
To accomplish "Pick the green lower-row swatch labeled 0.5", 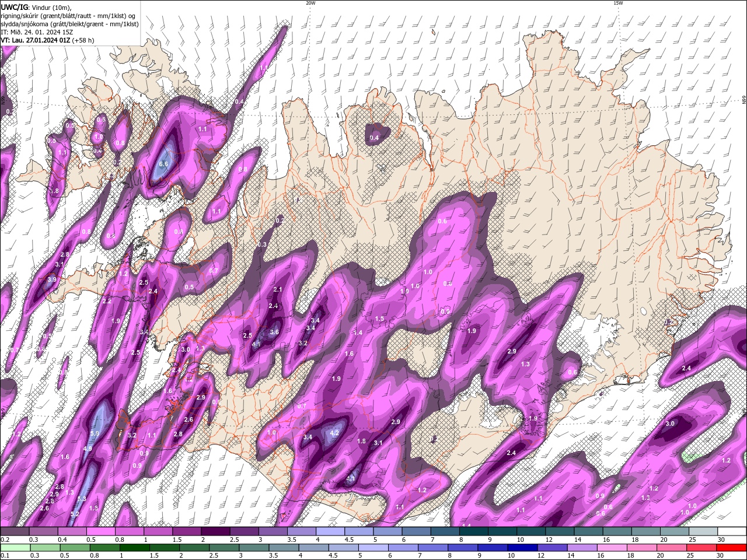I will [75, 548].
